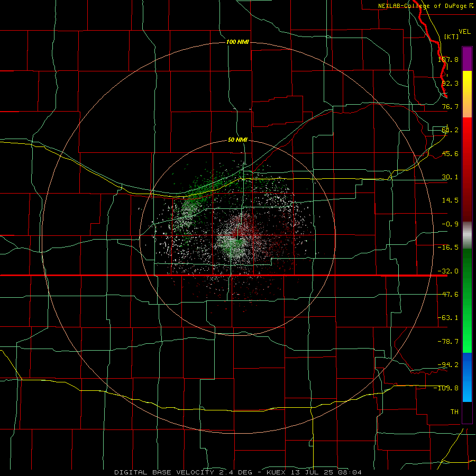Click the VEL legend title
The height and width of the screenshot is (476, 476).
464,32
